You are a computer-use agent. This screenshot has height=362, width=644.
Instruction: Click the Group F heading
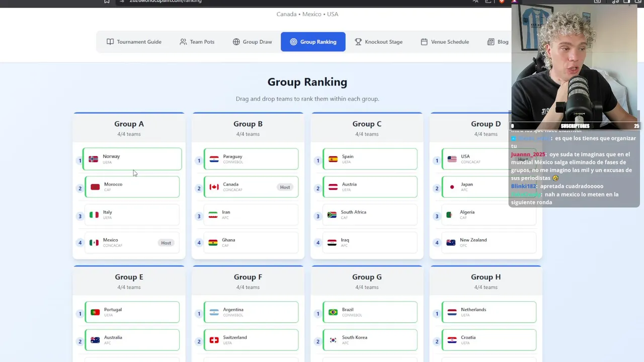tap(248, 277)
